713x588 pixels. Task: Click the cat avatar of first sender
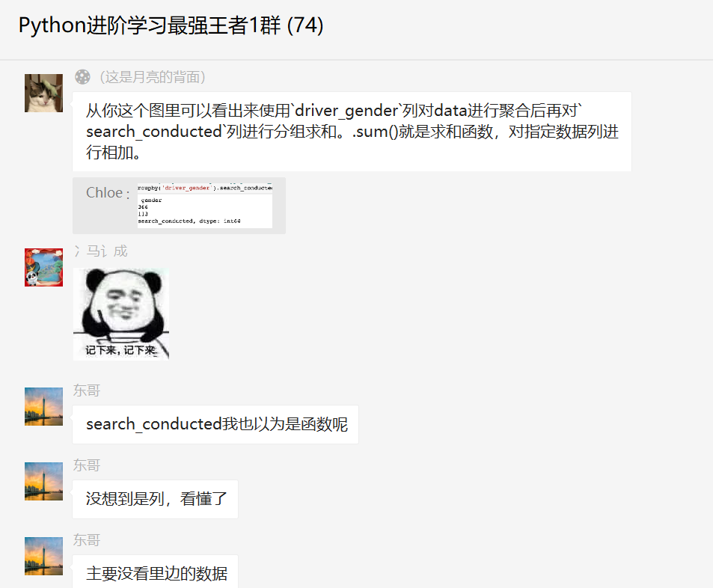pos(43,94)
